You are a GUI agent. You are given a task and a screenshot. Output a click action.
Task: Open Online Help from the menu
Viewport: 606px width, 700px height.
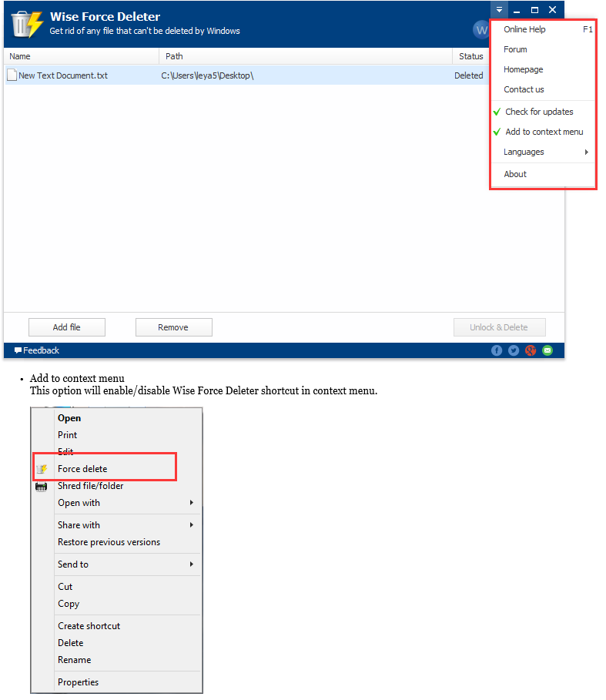click(543, 29)
